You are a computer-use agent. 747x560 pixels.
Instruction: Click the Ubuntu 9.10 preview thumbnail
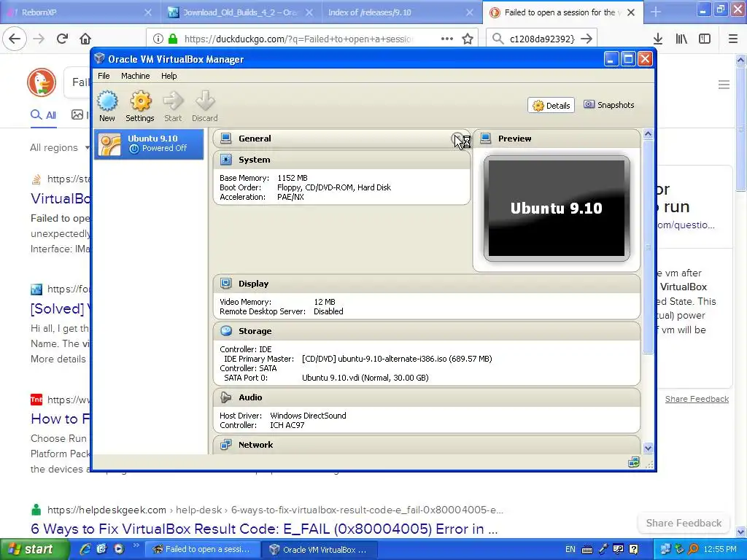[x=557, y=209]
